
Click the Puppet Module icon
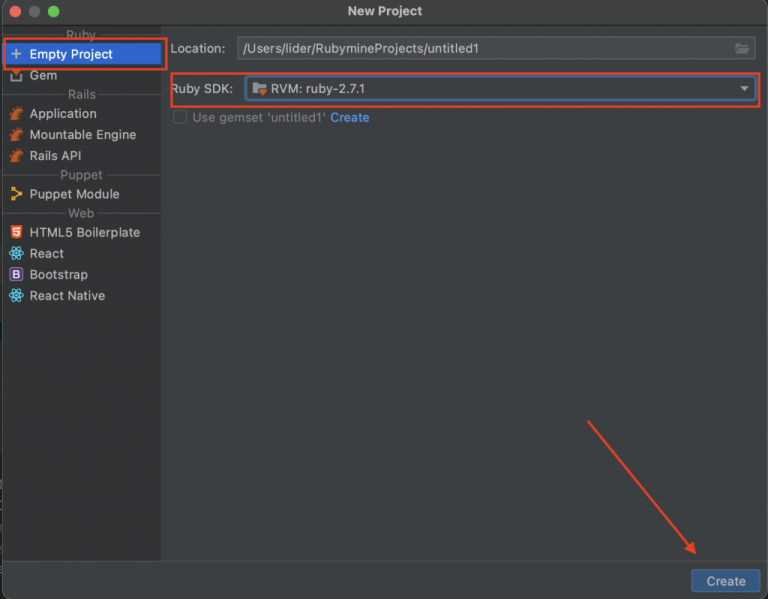pos(16,194)
